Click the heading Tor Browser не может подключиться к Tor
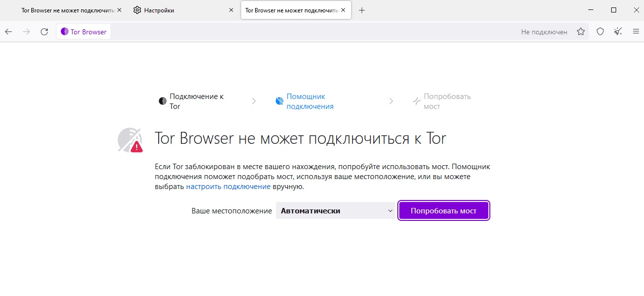The width and height of the screenshot is (644, 296). (x=300, y=138)
